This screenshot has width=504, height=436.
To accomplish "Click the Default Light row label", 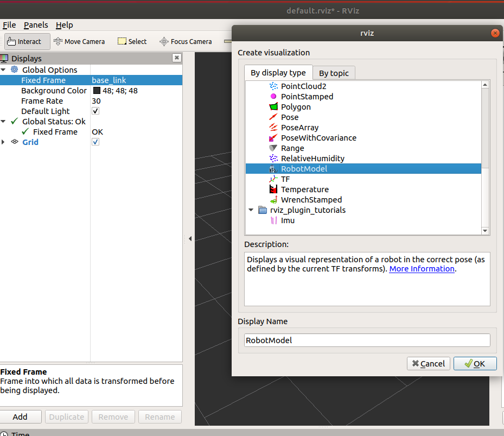I will [x=46, y=111].
